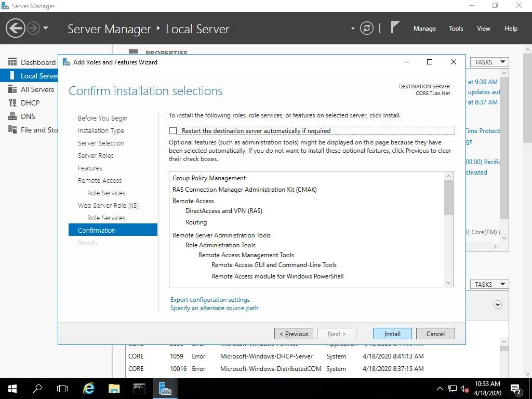Screen dimensions: 532x399
Task: Click Remote Server Administration Tools entry
Action: point(221,235)
